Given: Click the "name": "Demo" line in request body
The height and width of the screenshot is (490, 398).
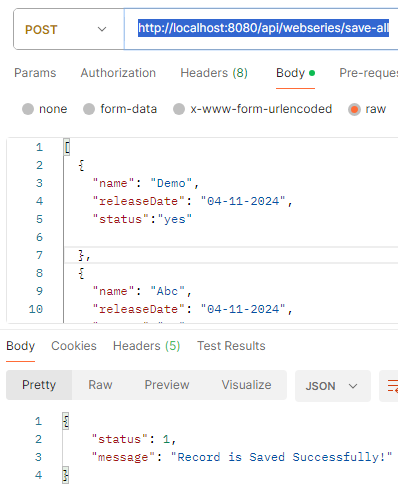Looking at the screenshot, I should point(146,183).
